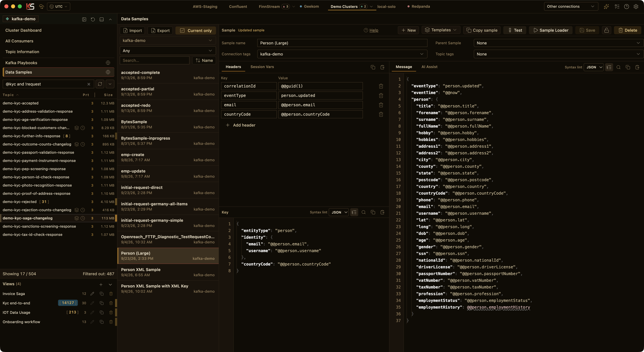The image size is (644, 352).
Task: Copy headers with the copy icon
Action: [x=373, y=67]
